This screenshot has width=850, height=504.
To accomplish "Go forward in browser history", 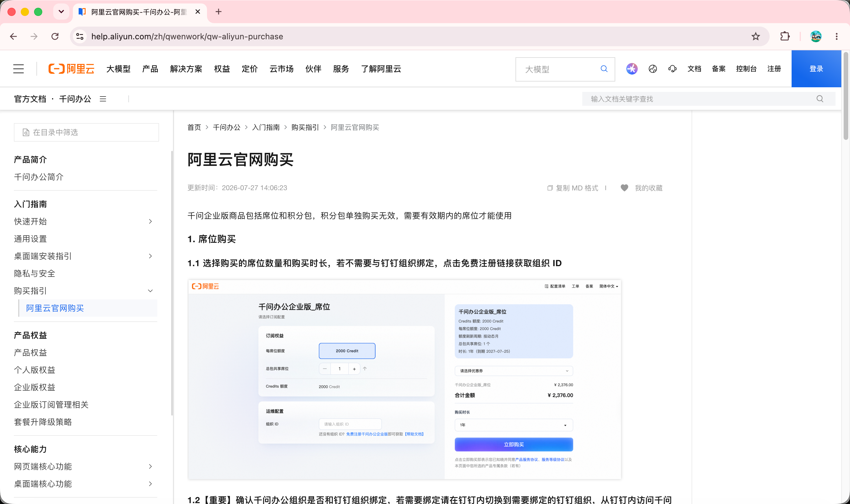I will pyautogui.click(x=34, y=36).
